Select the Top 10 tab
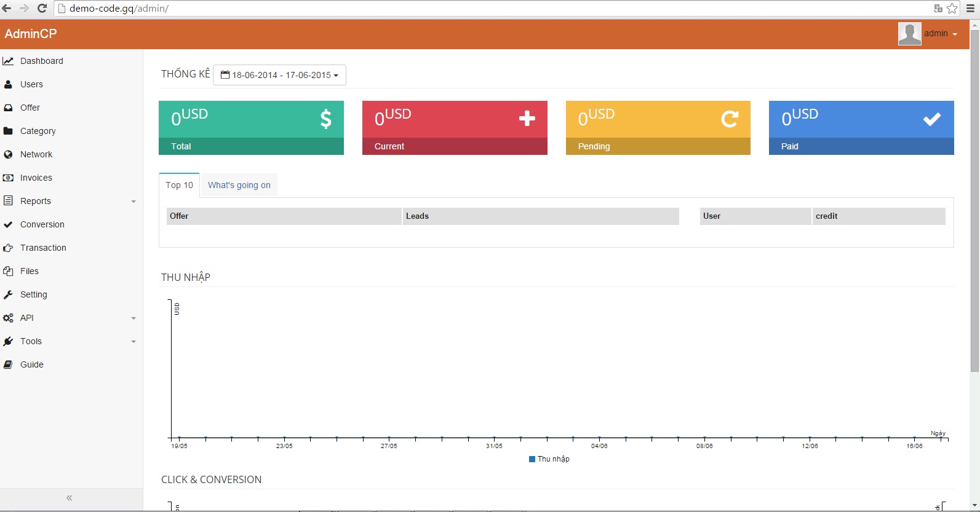The image size is (980, 512). point(179,185)
